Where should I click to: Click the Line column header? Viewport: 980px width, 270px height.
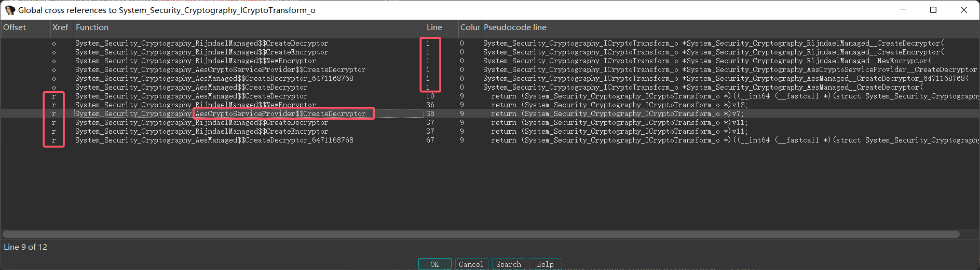click(x=434, y=27)
